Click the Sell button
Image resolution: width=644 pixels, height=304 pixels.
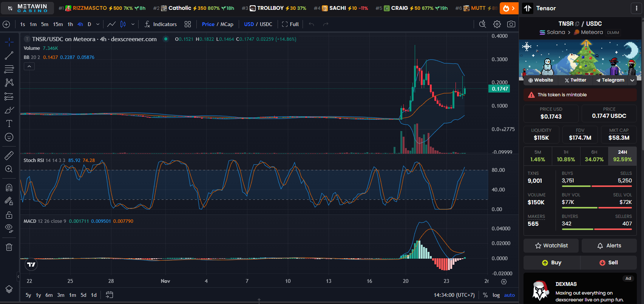click(608, 262)
